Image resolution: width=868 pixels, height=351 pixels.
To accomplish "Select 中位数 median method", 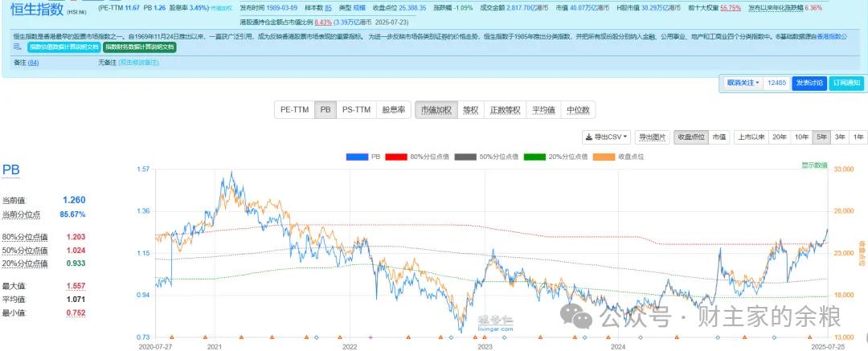I will pos(578,109).
